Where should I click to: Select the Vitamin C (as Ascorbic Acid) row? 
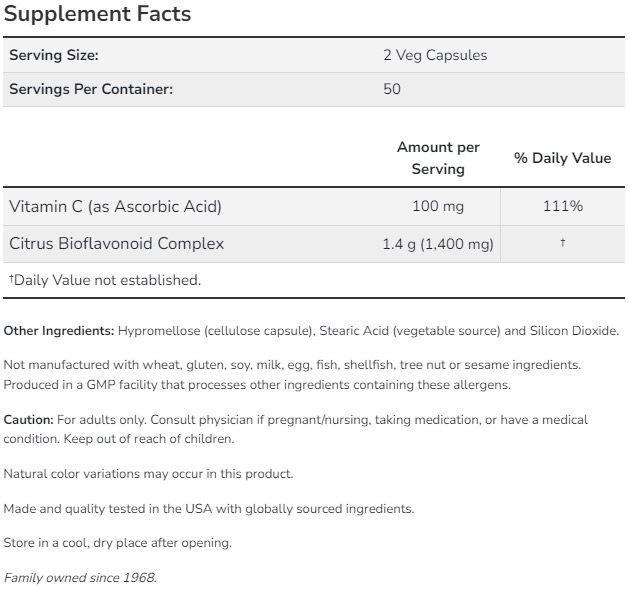(x=314, y=207)
